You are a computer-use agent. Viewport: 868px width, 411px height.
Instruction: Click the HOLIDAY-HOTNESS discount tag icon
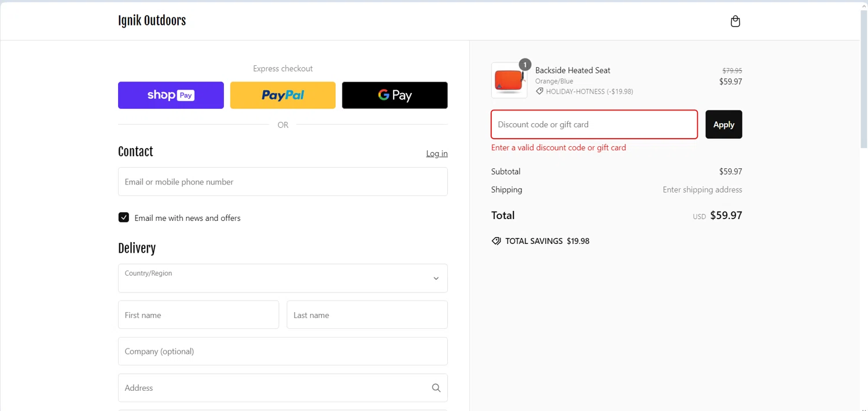[x=539, y=91]
